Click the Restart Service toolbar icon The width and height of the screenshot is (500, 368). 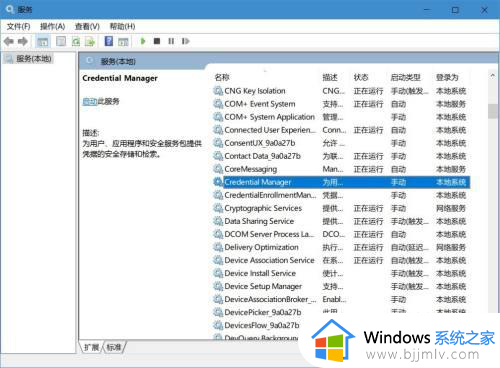[185, 41]
